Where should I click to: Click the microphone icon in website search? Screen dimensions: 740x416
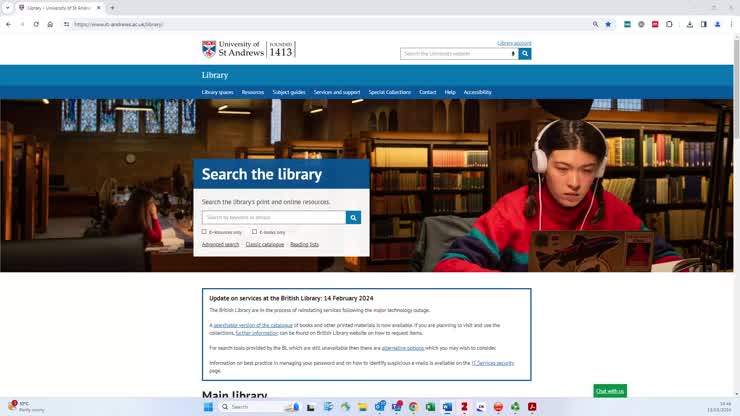[x=513, y=54]
